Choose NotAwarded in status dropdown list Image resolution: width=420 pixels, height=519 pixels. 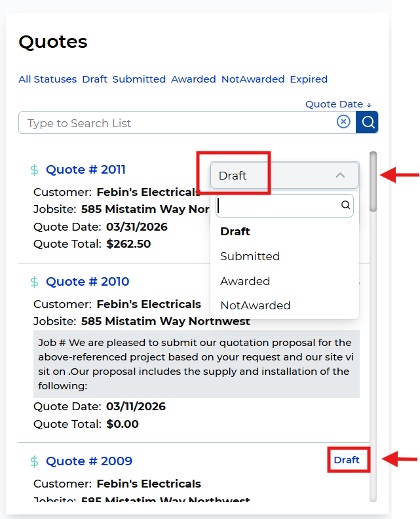click(x=255, y=305)
